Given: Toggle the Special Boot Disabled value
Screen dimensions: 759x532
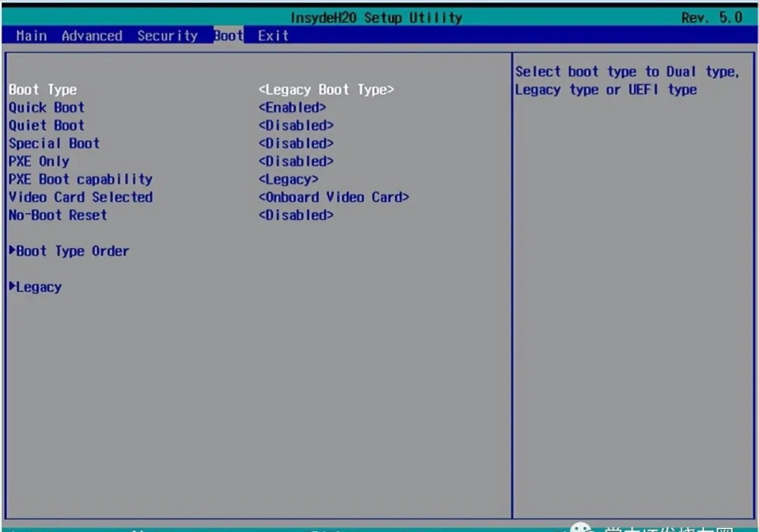Looking at the screenshot, I should click(x=296, y=143).
